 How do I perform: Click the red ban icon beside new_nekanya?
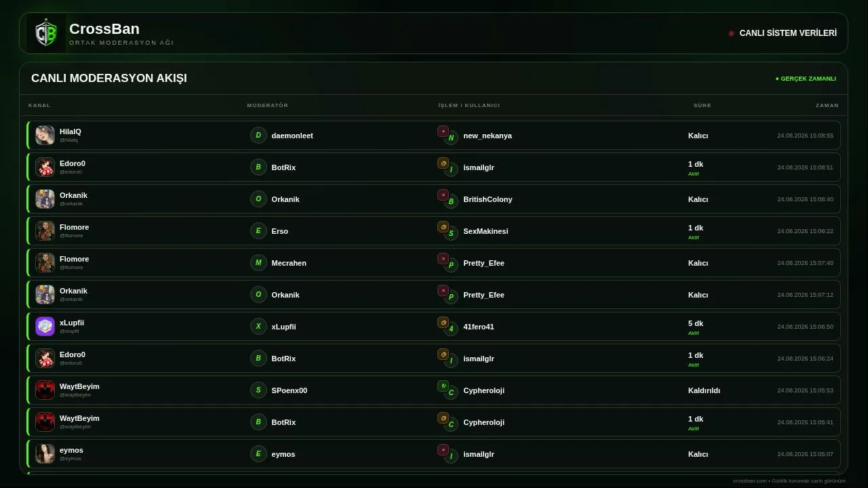(443, 131)
